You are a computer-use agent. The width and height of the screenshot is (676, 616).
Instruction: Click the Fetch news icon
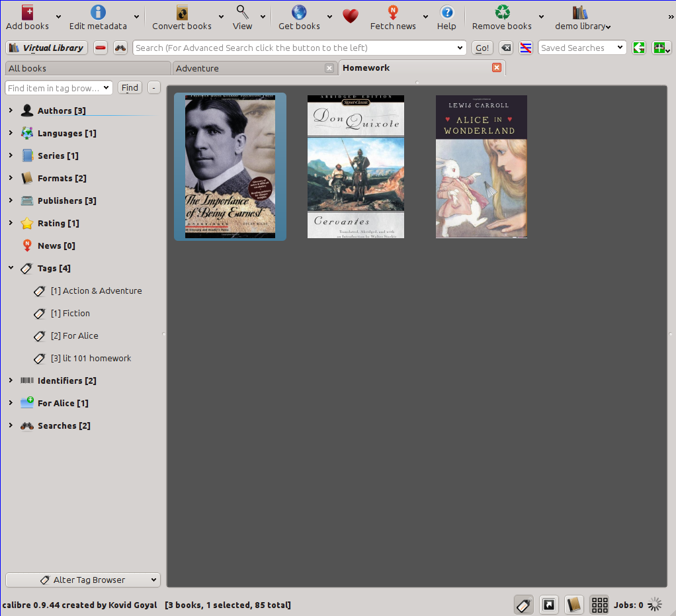(393, 12)
